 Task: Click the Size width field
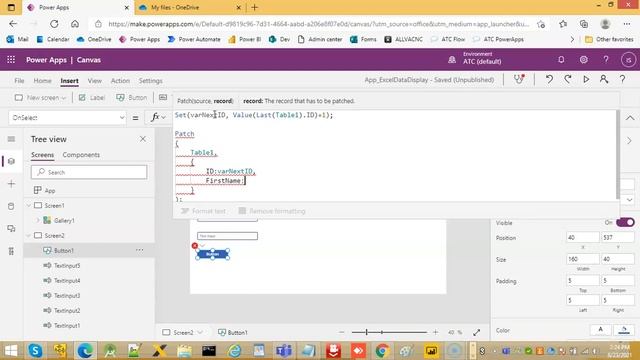[582, 259]
